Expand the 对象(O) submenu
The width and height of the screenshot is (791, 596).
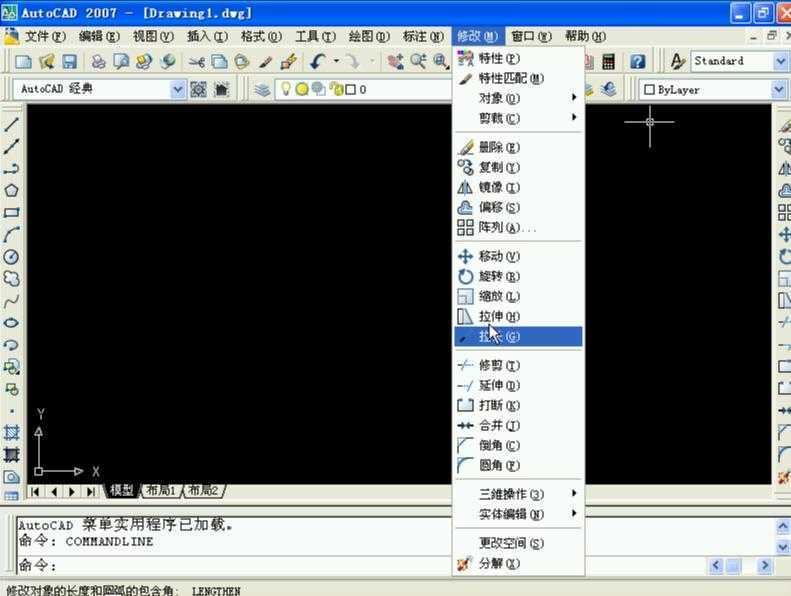tap(518, 98)
